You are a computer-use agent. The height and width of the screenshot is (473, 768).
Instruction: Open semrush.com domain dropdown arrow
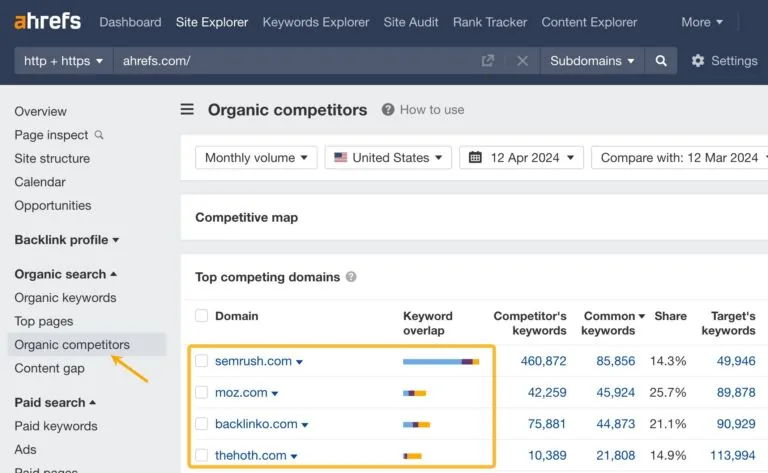pos(299,362)
